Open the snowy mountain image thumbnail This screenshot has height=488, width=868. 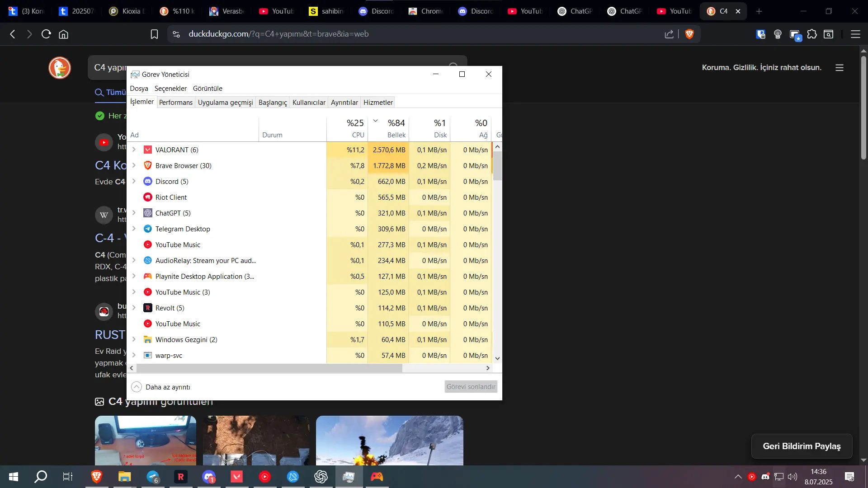click(x=390, y=441)
